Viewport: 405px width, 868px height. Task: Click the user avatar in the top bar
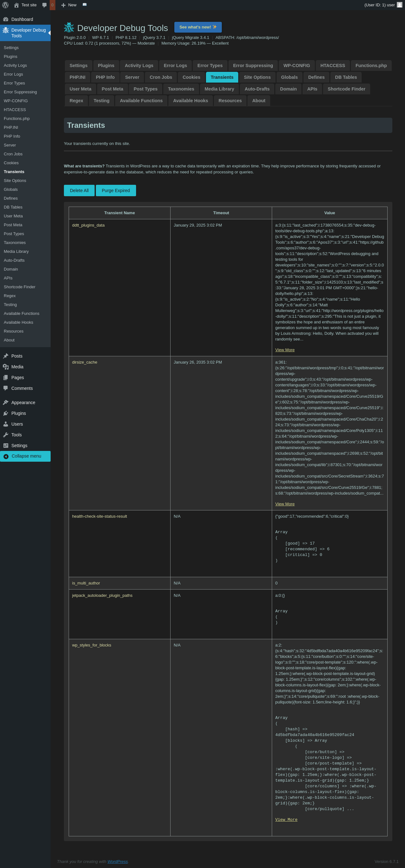click(399, 5)
